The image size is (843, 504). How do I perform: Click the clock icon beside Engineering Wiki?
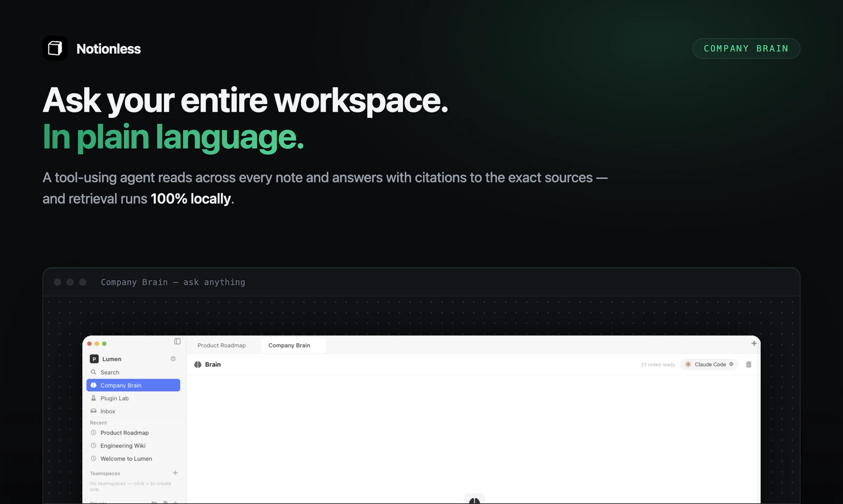(93, 446)
